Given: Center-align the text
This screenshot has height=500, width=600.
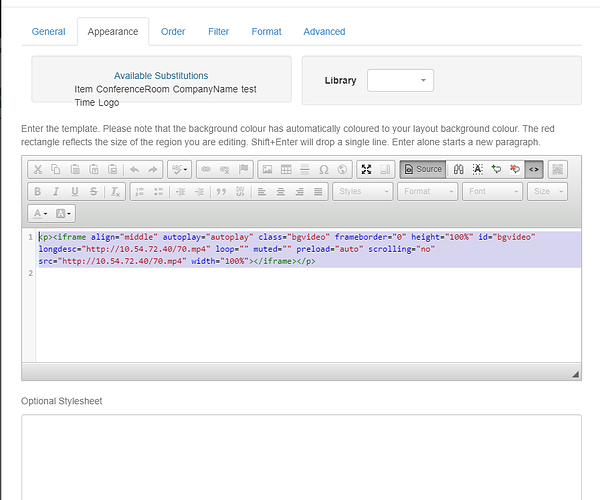Looking at the screenshot, I should 280,192.
